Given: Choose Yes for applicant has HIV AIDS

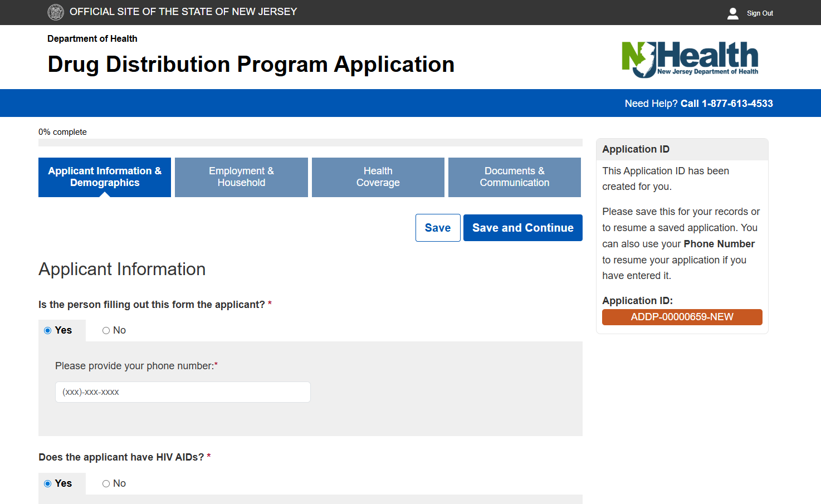Looking at the screenshot, I should (48, 484).
